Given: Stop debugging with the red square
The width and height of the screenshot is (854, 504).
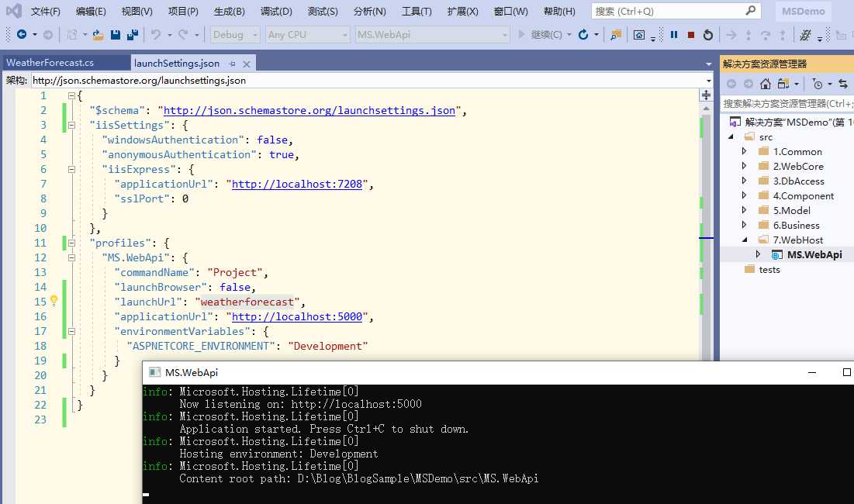Looking at the screenshot, I should click(x=691, y=35).
